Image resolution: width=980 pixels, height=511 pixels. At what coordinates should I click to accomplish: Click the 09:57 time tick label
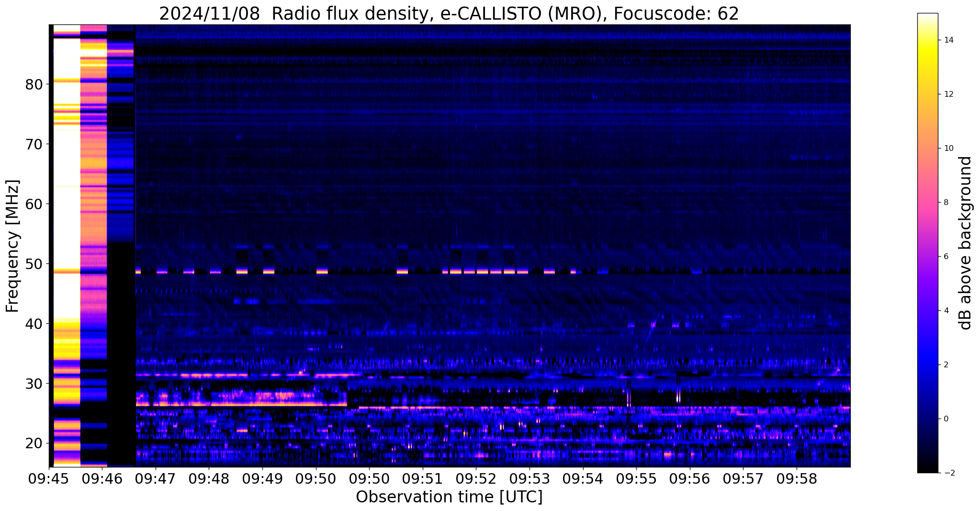click(743, 479)
